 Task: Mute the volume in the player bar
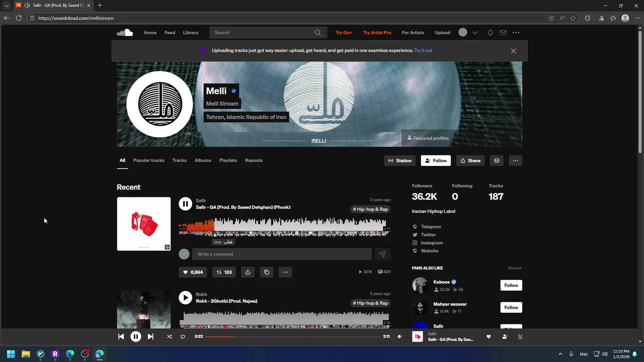click(399, 337)
